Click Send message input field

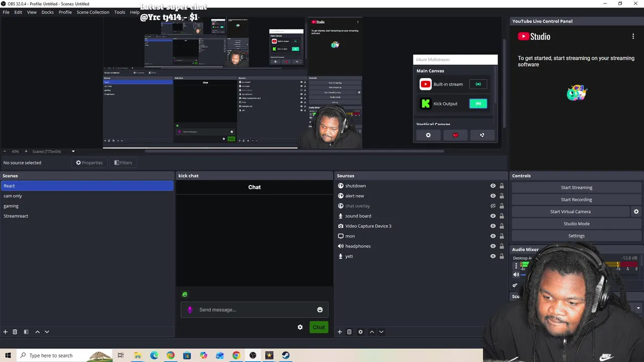tap(254, 310)
